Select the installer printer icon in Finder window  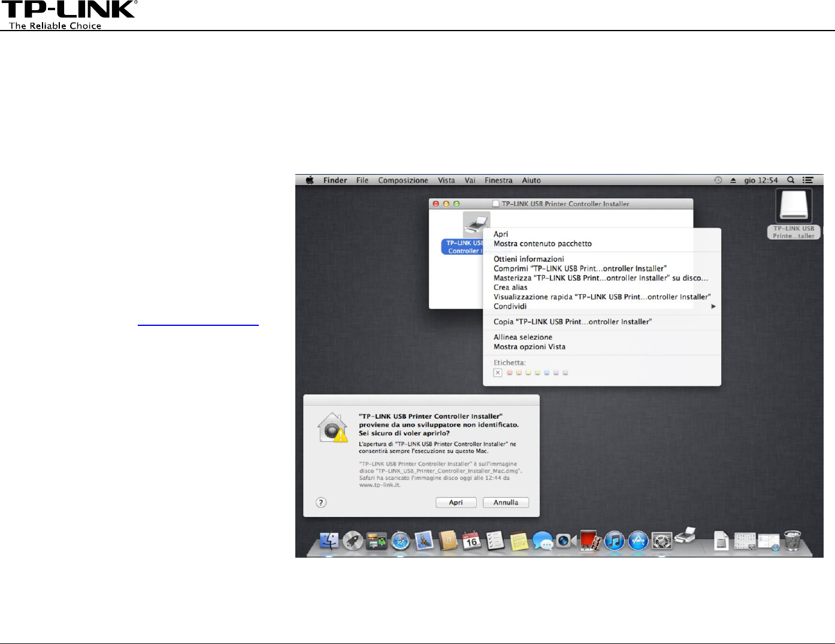tap(476, 225)
